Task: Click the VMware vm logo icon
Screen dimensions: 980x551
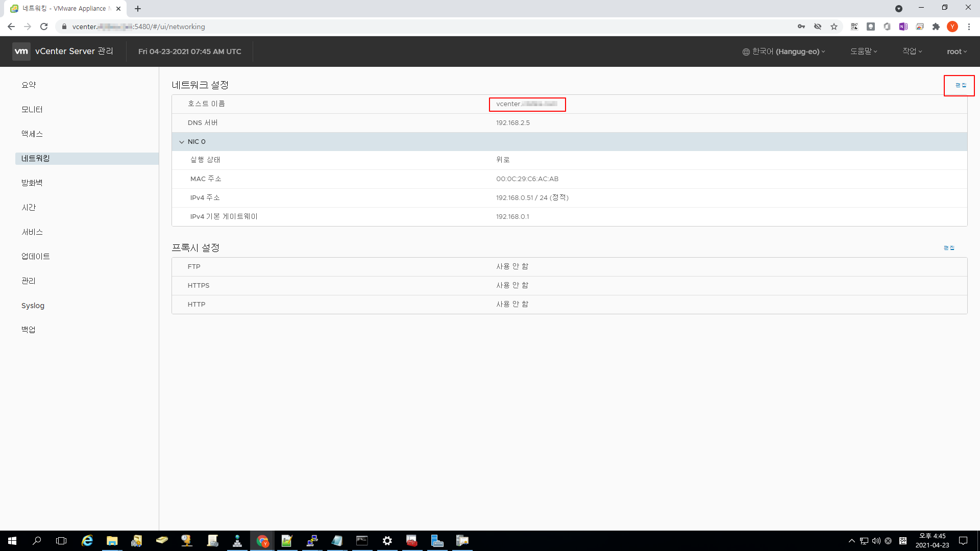Action: 21,52
